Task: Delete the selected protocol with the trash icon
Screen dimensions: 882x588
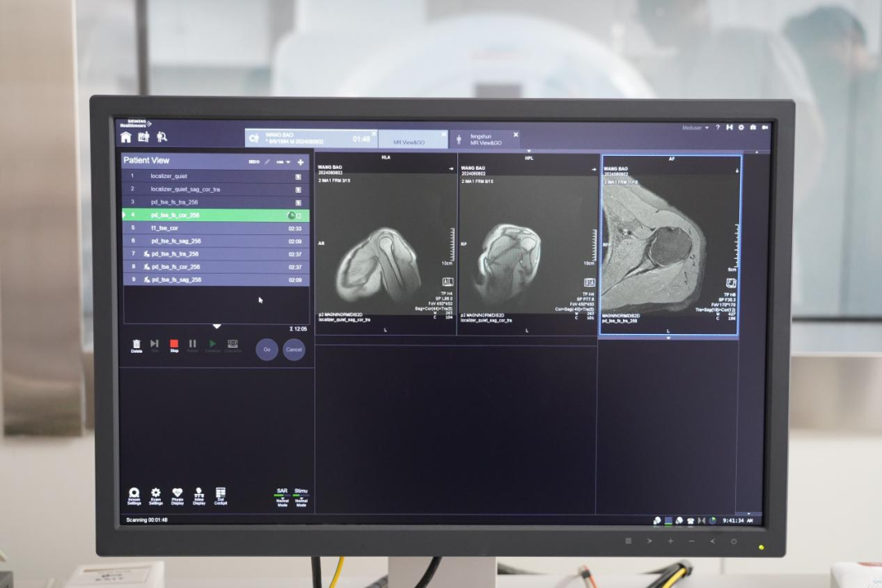Action: [136, 345]
